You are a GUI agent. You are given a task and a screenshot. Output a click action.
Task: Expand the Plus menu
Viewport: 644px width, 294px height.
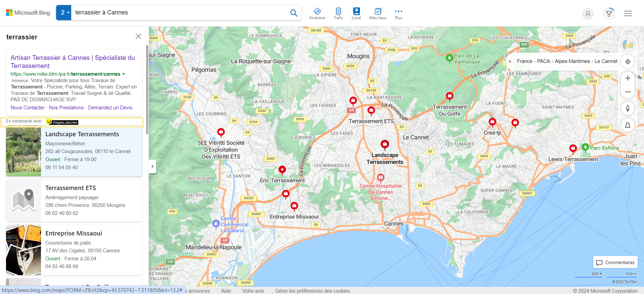pyautogui.click(x=398, y=13)
